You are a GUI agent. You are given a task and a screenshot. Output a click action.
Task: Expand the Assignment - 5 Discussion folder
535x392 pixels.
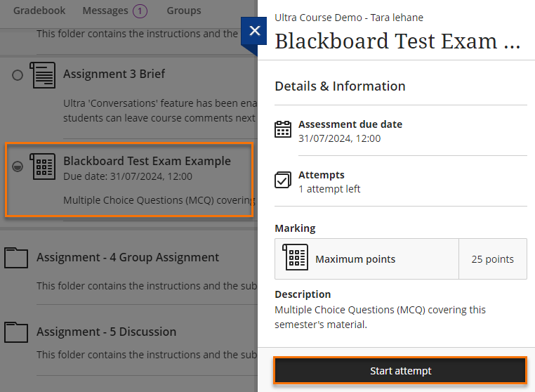pyautogui.click(x=107, y=332)
